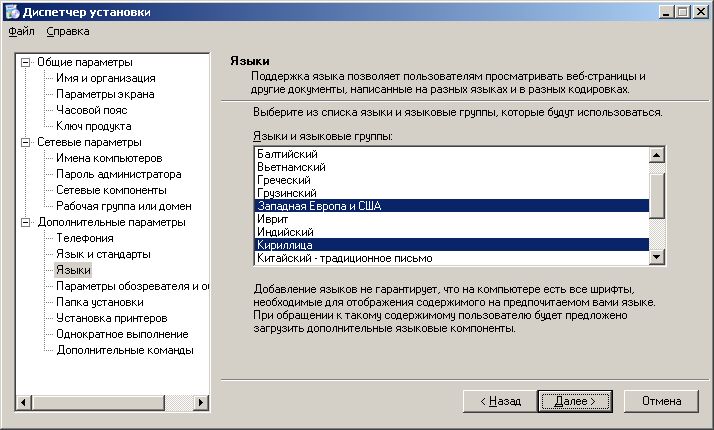Collapse the Сетевые параметры tree node
The width and height of the screenshot is (714, 430).
click(x=26, y=142)
